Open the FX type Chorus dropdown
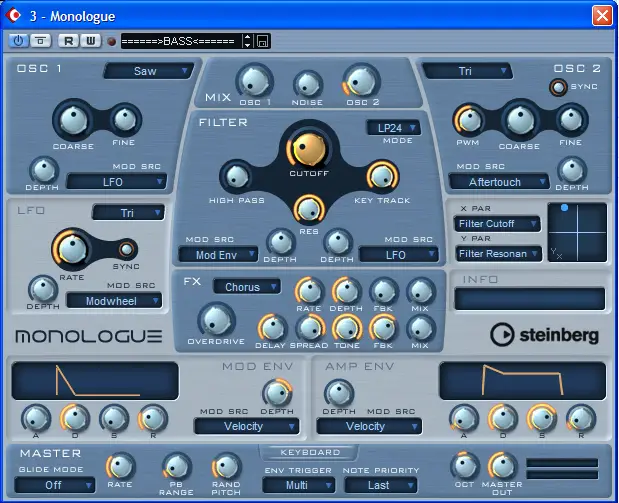The height and width of the screenshot is (503, 619). coord(247,287)
